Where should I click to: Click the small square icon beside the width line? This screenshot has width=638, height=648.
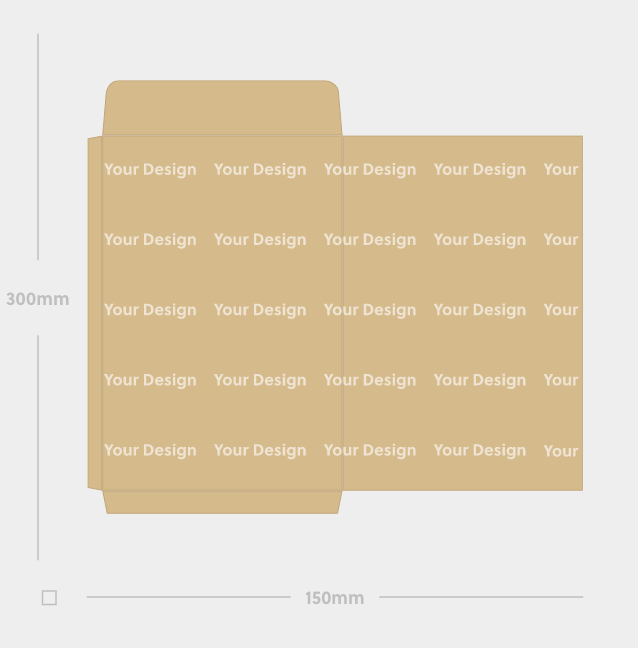pos(49,598)
